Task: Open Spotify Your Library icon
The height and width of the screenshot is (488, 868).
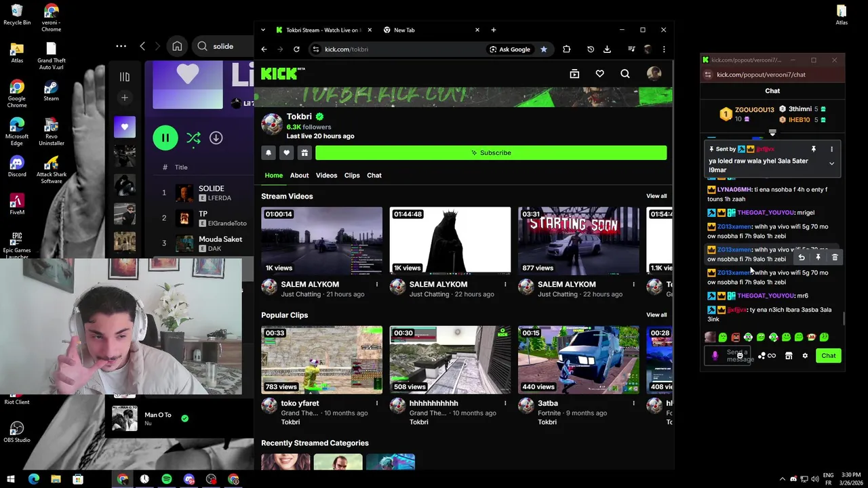Action: tap(124, 77)
